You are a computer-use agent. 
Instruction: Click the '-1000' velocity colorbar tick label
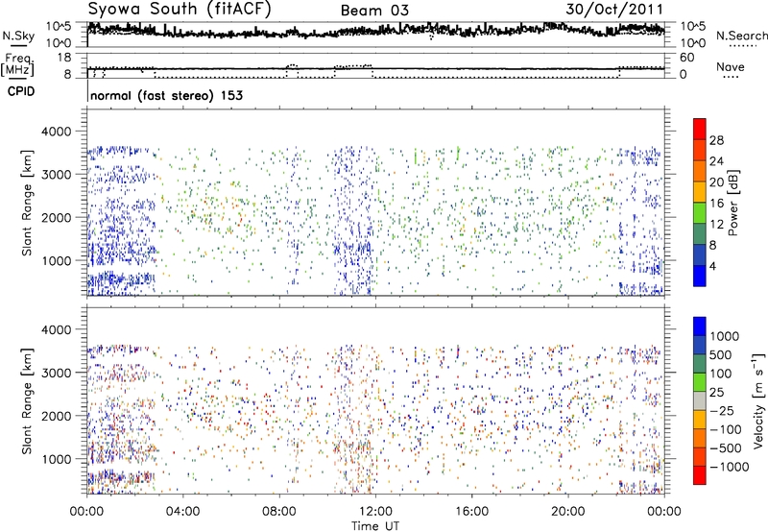click(730, 467)
